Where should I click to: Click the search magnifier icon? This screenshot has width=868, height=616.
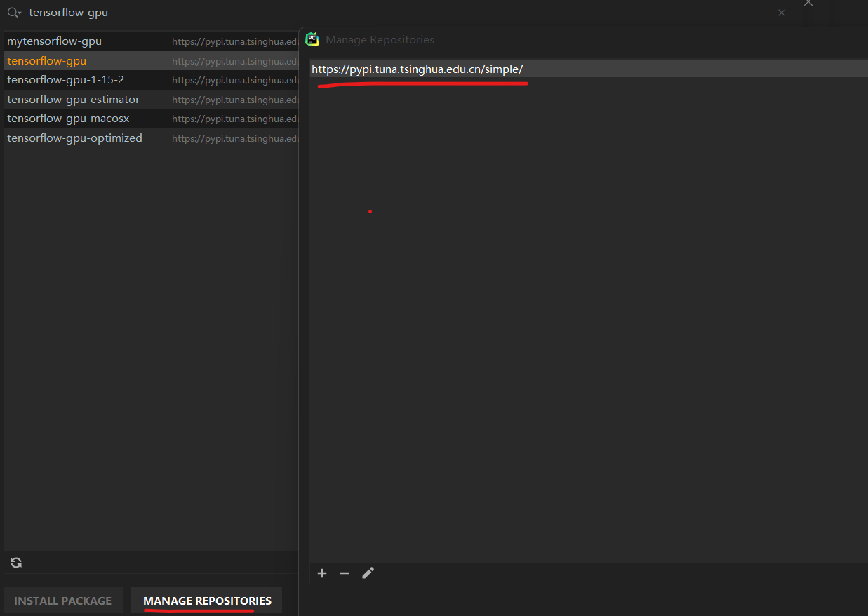14,13
